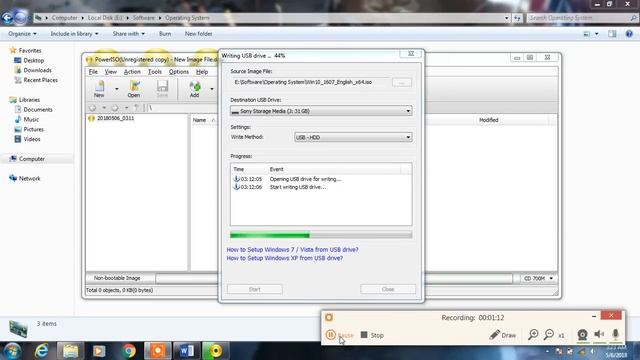
Task: Open the Help menu in PowerISO
Action: 202,72
